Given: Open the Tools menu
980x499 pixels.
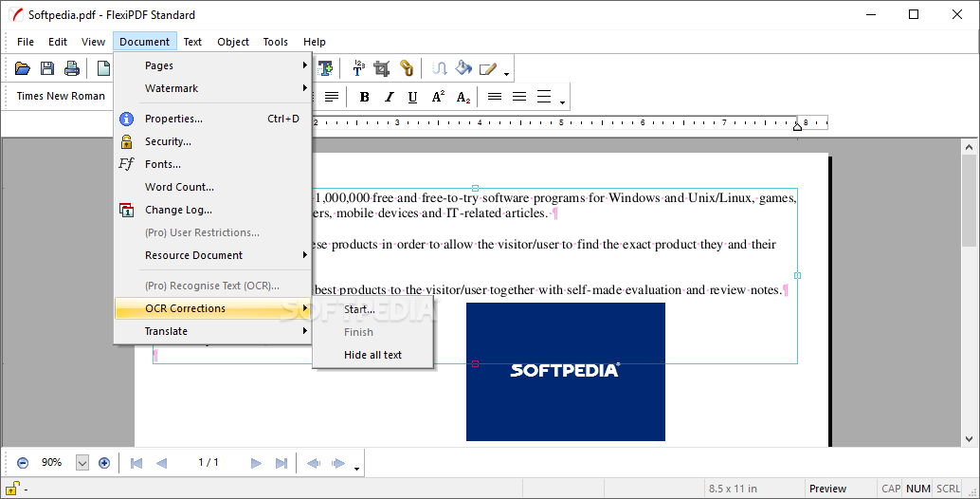Looking at the screenshot, I should coord(275,42).
